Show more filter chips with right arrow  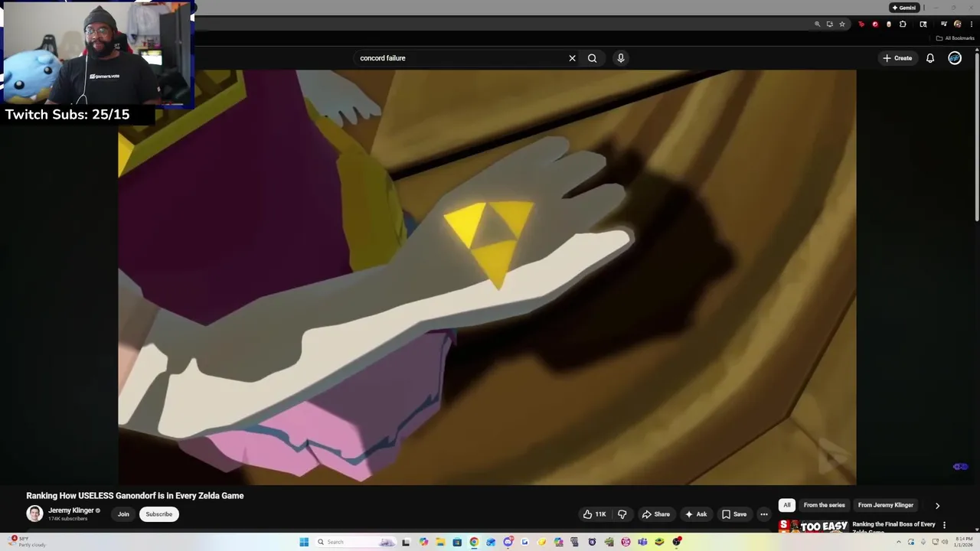pyautogui.click(x=937, y=505)
